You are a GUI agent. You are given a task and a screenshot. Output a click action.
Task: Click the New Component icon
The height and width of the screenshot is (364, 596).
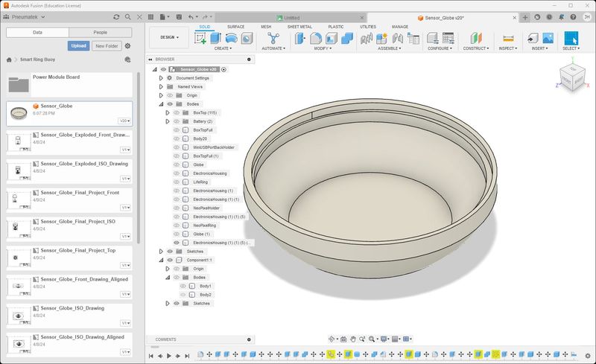click(x=381, y=38)
